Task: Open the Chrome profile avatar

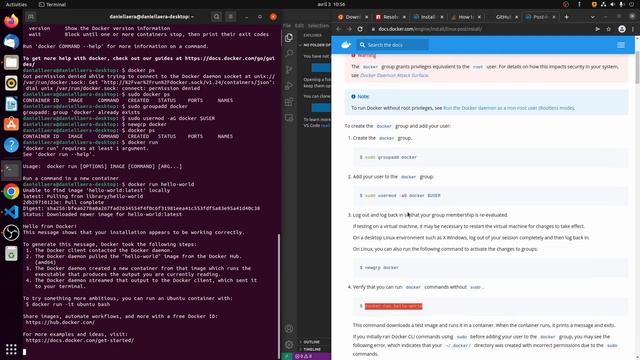Action: click(x=622, y=29)
